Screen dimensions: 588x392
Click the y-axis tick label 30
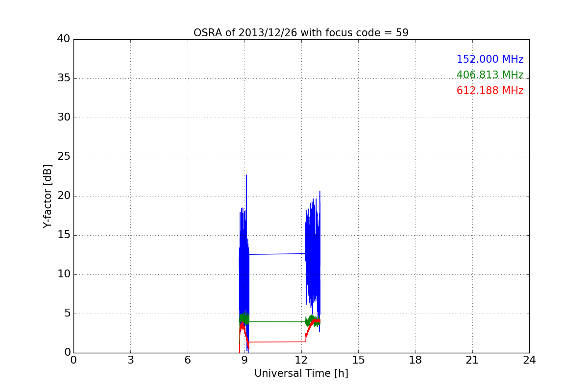[64, 118]
